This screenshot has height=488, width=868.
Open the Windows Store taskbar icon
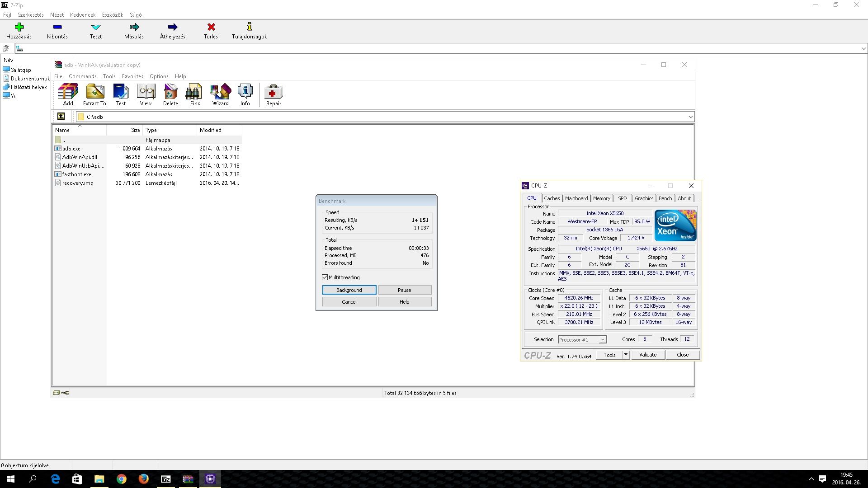click(77, 479)
